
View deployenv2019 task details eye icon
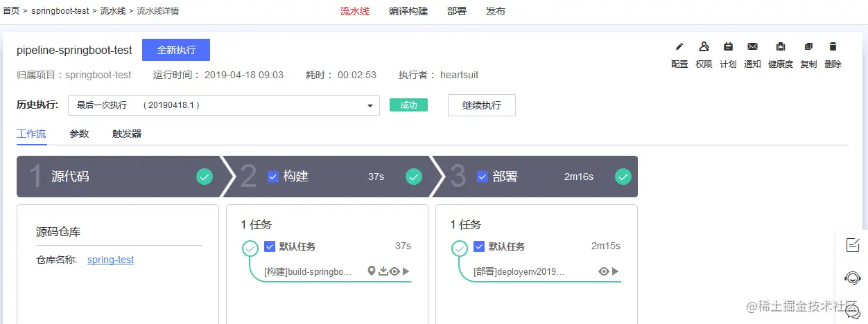(x=604, y=271)
